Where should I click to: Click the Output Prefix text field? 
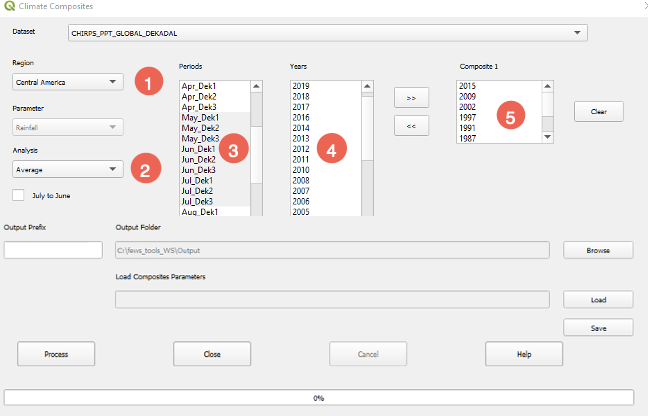[x=52, y=250]
